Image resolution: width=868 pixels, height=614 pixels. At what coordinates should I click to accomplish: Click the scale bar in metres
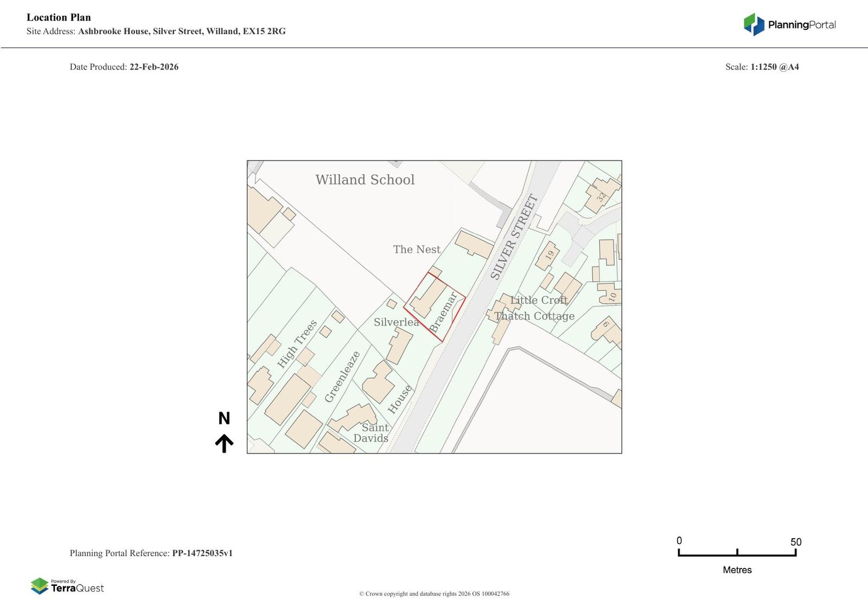pos(737,553)
